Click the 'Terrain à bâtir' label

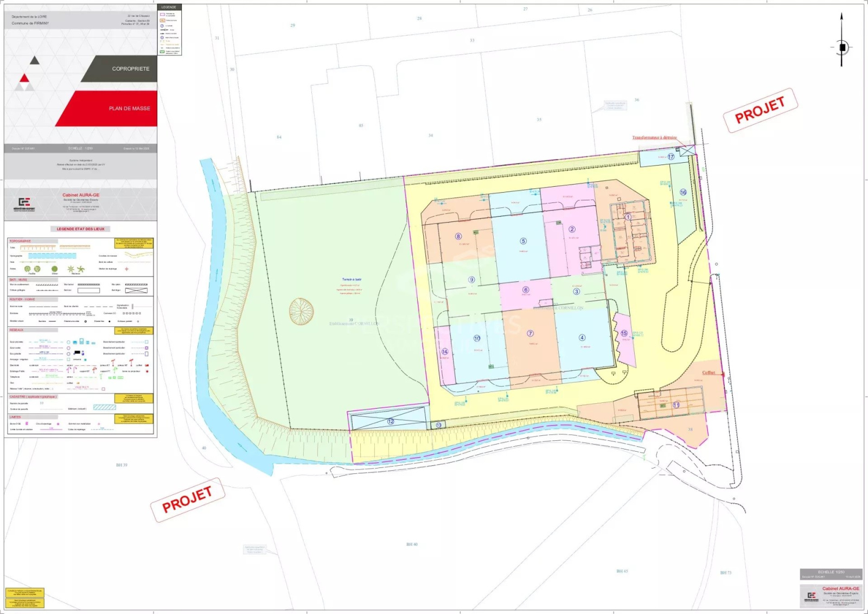click(352, 280)
